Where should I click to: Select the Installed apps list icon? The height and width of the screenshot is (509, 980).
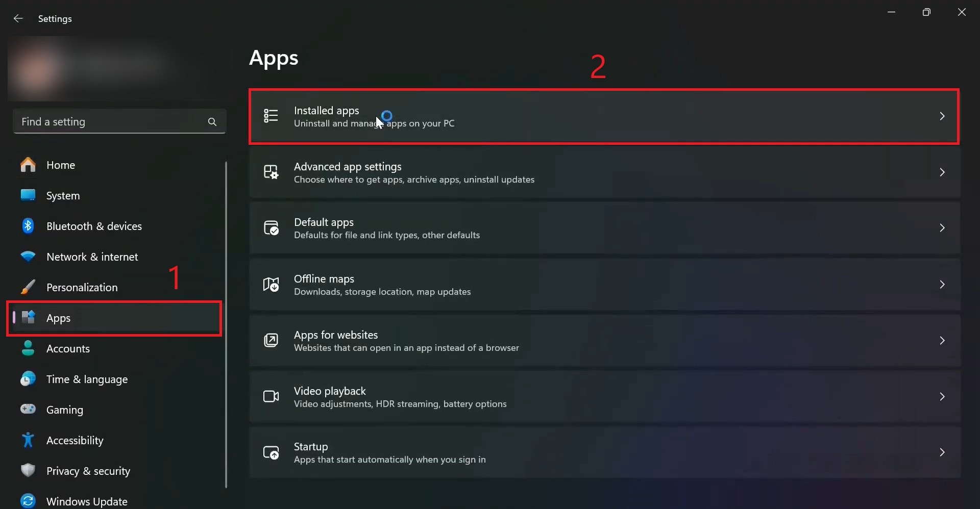pos(271,116)
